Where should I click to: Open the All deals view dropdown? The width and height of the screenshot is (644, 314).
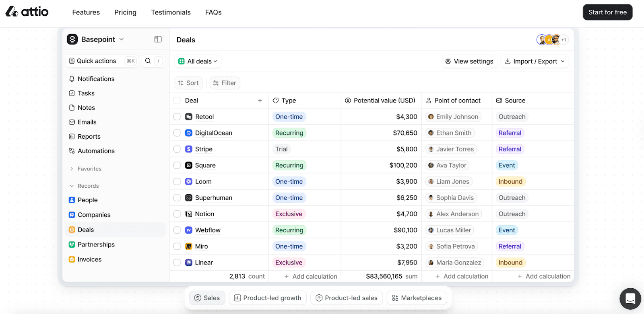click(198, 61)
